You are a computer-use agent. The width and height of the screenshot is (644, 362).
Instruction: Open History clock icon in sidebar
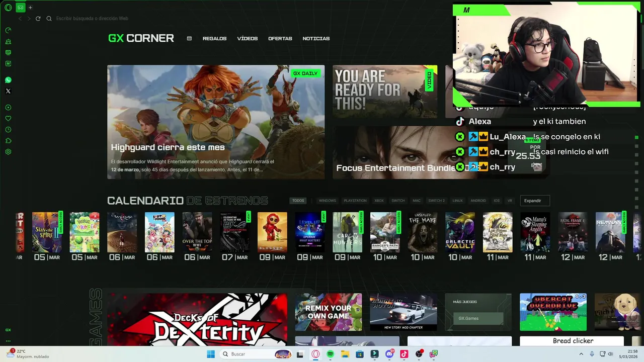8,130
